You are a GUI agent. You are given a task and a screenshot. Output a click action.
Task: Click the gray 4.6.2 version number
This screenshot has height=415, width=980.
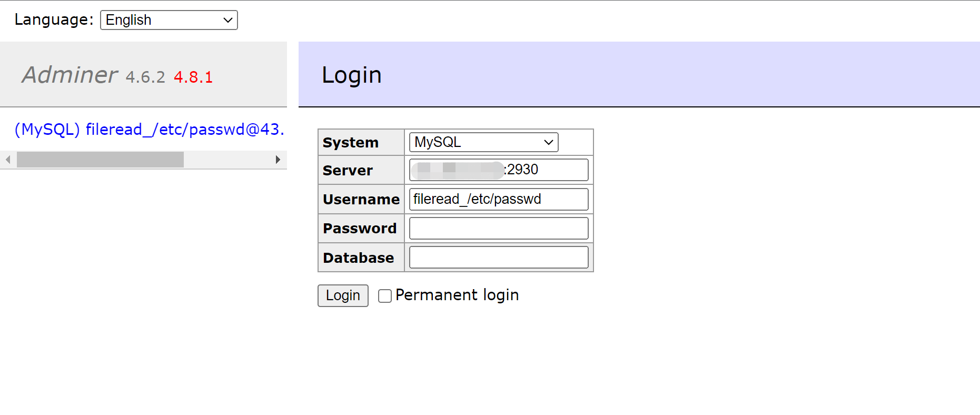click(x=145, y=77)
